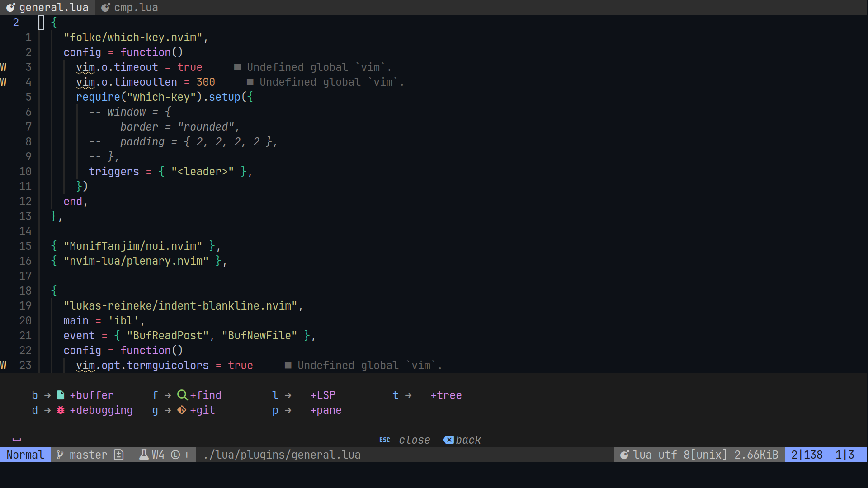
Task: Click config = function() on line 22
Action: click(x=123, y=351)
